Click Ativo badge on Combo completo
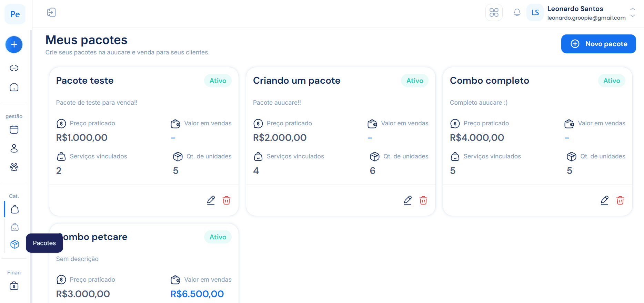The height and width of the screenshot is (303, 644). pyautogui.click(x=612, y=81)
